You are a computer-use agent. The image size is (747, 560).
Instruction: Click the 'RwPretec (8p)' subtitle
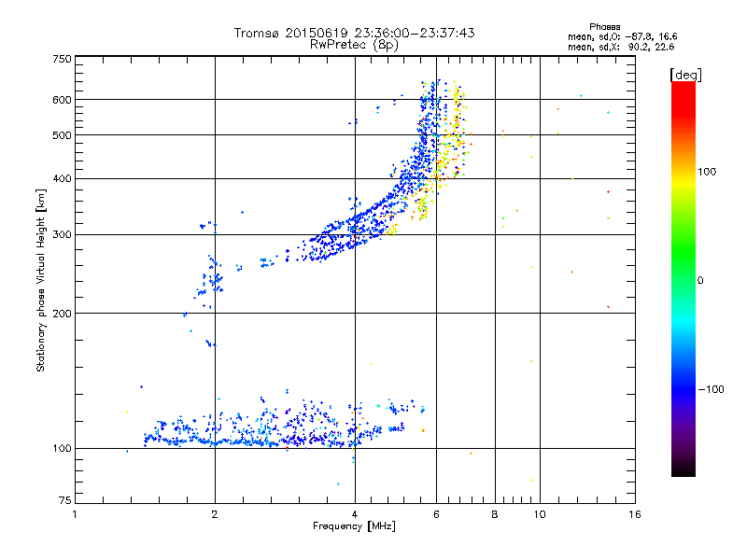[354, 45]
